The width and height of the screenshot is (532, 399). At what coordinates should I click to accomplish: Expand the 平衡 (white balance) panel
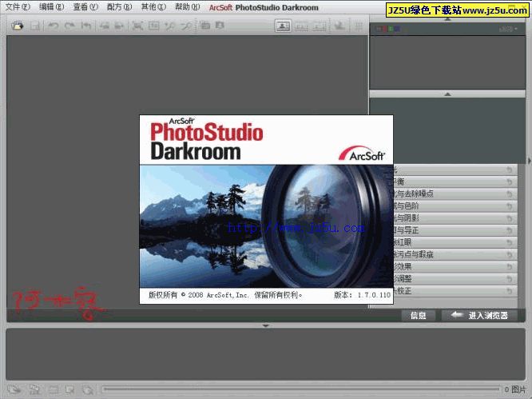455,182
